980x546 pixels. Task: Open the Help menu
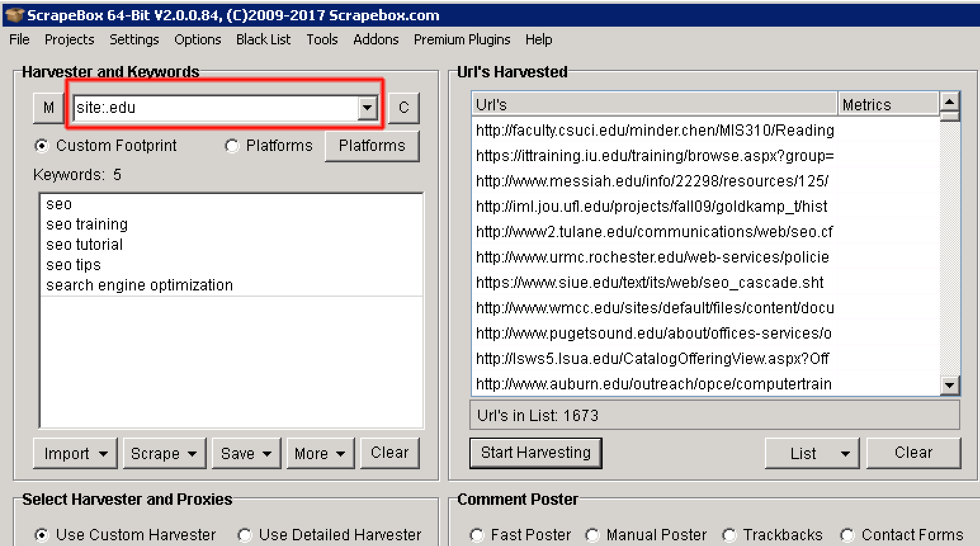click(x=539, y=39)
